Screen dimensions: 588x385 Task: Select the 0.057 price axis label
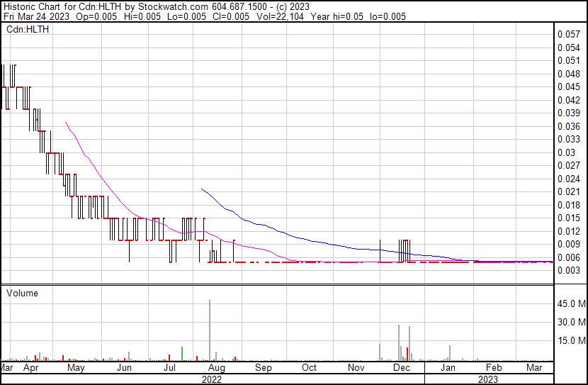[568, 34]
